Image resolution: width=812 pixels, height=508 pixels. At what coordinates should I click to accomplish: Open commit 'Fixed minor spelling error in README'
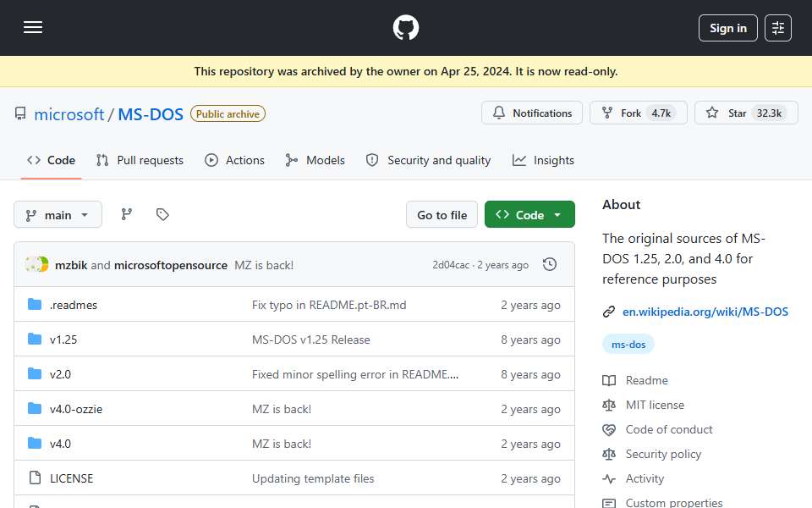(355, 374)
